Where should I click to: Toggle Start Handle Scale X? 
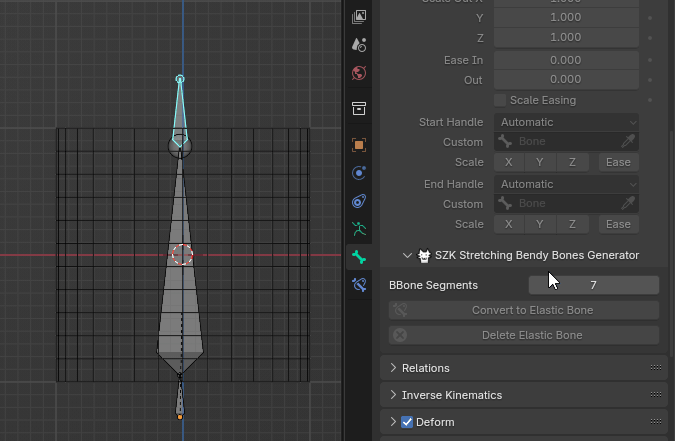point(509,162)
